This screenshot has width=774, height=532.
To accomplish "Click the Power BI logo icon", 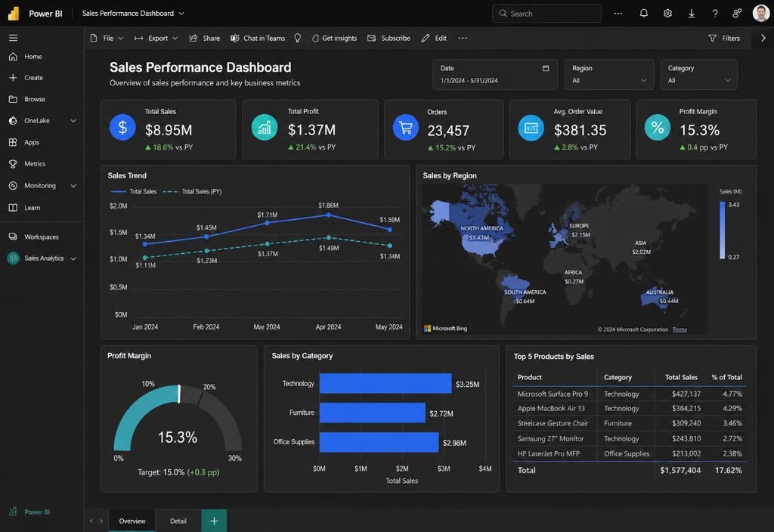I will (14, 14).
